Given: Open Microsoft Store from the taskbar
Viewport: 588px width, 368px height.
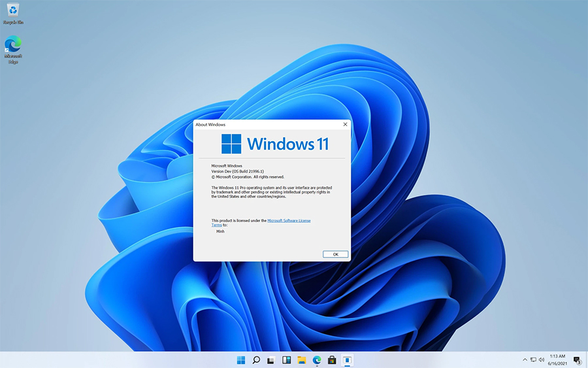Looking at the screenshot, I should click(332, 360).
